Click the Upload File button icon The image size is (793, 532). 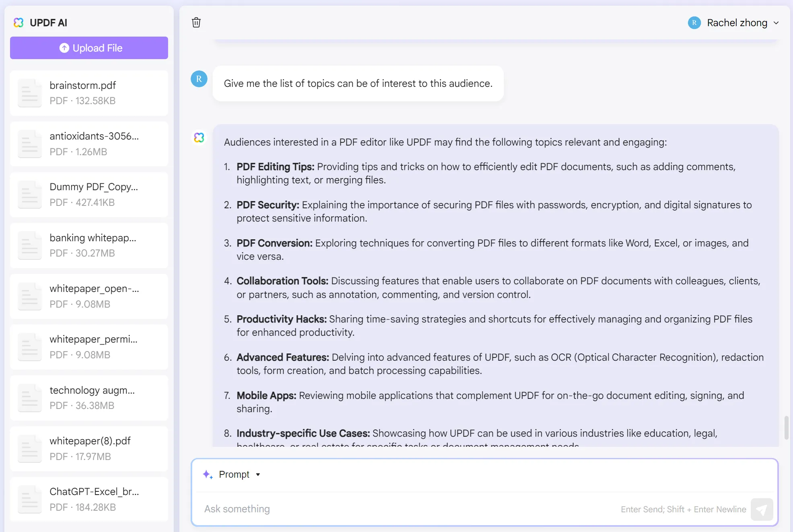click(x=65, y=47)
